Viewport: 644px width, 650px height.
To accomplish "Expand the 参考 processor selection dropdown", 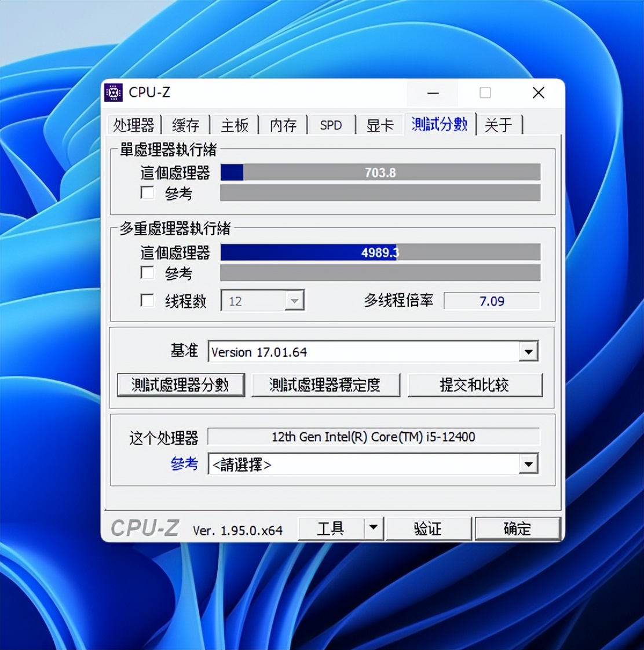I will [528, 465].
